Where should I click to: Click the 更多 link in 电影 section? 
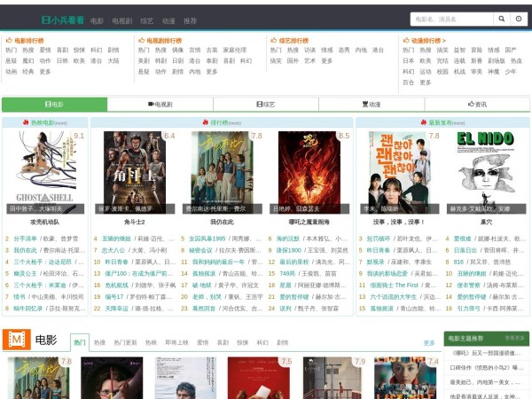pos(429,342)
